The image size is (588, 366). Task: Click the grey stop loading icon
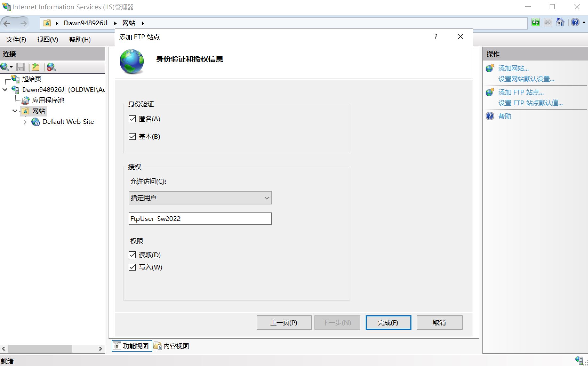click(548, 22)
